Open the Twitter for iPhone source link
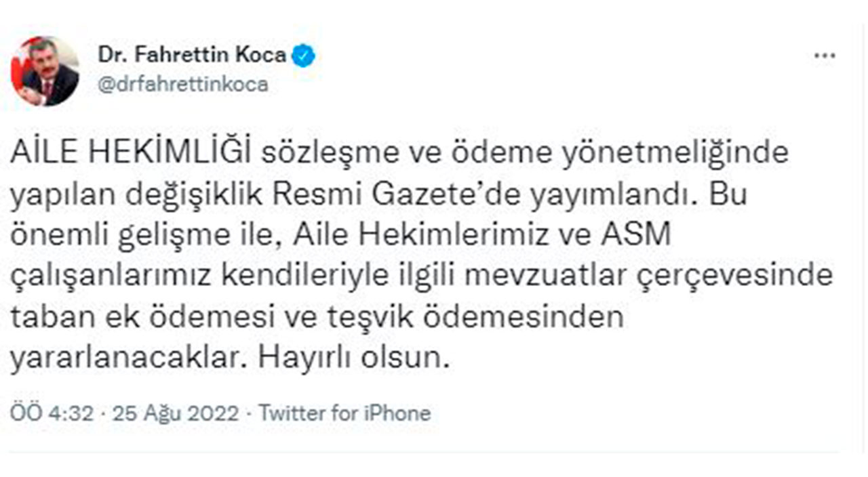Viewport: 868px width, 477px height. (344, 413)
